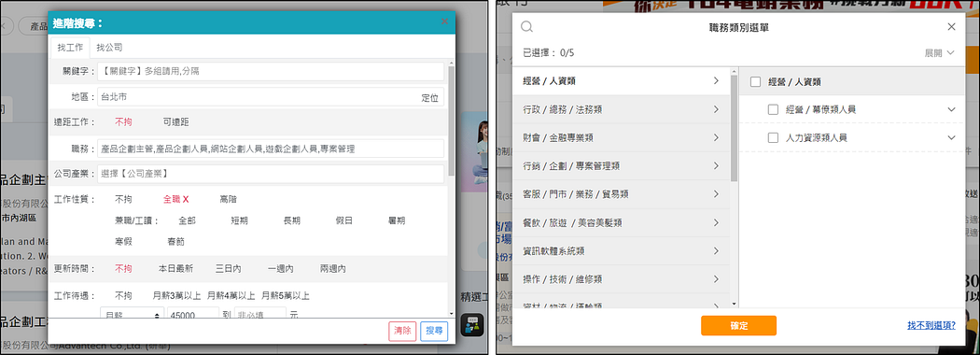
Task: Expand 經營 / 幕僚類人員 subcategories
Action: coord(951,109)
